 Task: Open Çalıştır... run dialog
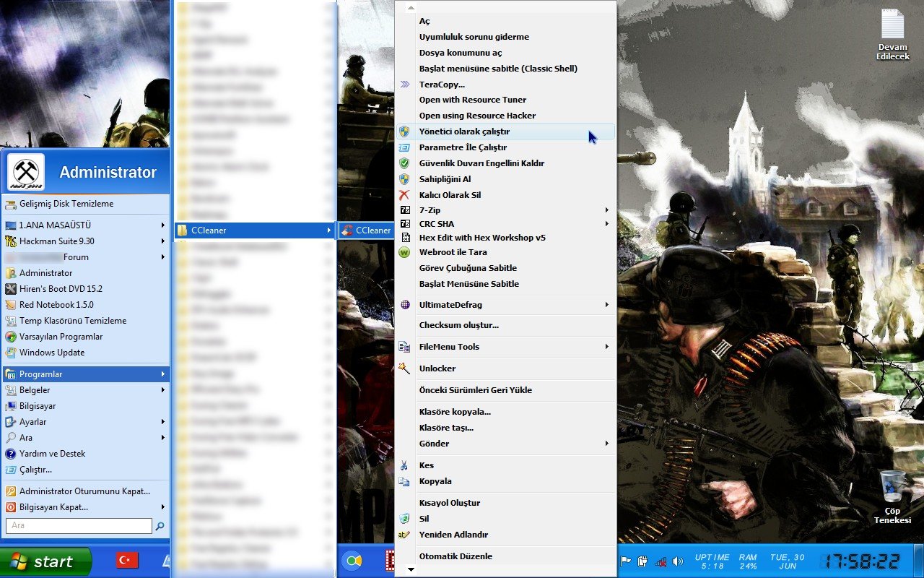point(85,470)
